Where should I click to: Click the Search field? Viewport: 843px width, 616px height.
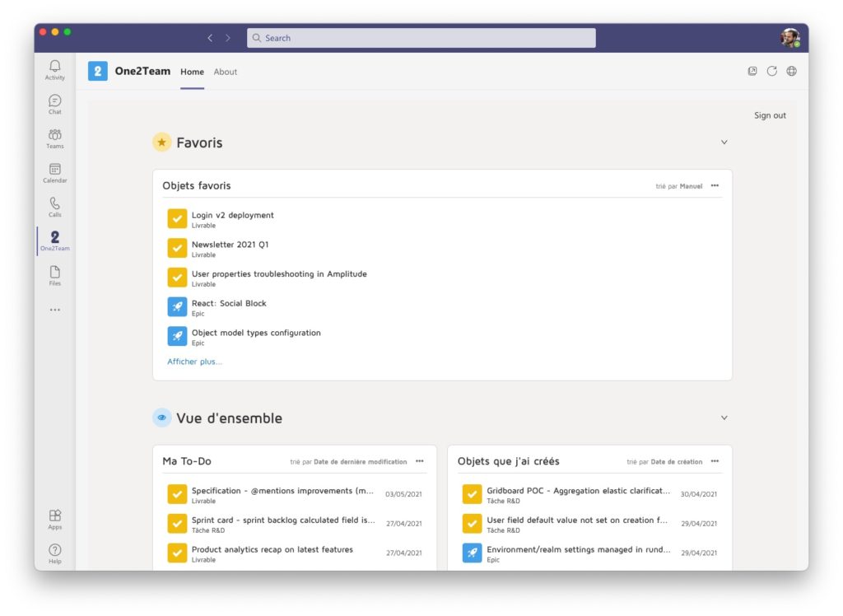click(421, 38)
